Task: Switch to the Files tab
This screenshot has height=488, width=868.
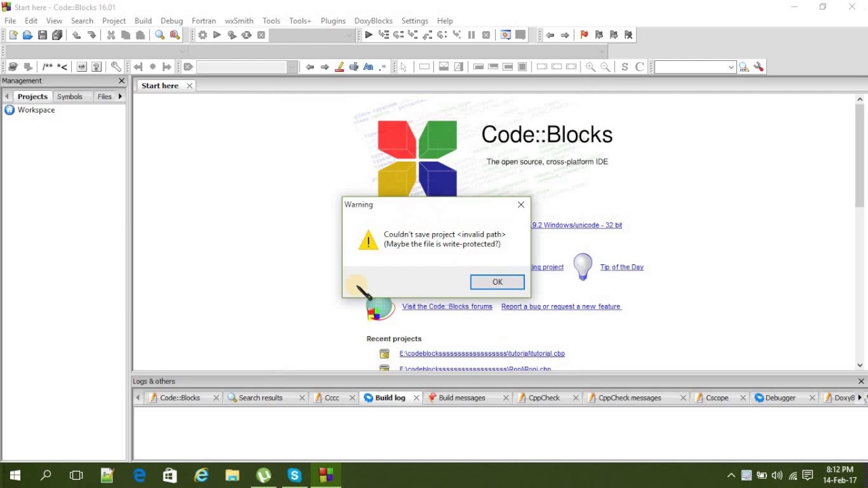Action: tap(104, 97)
